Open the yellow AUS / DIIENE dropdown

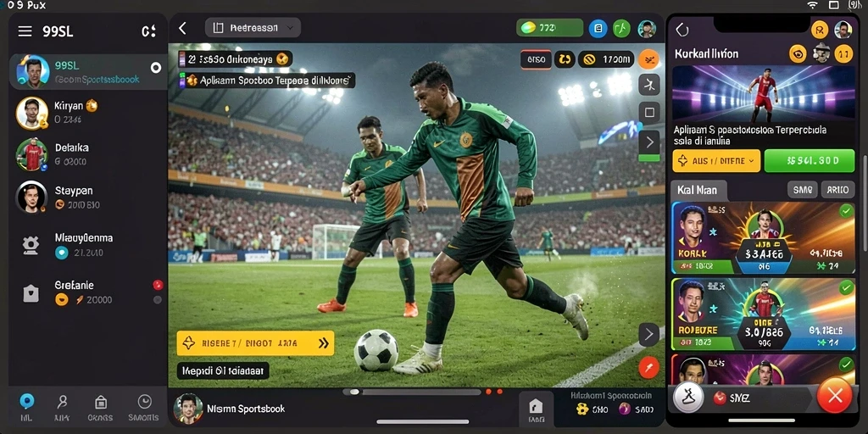coord(715,160)
